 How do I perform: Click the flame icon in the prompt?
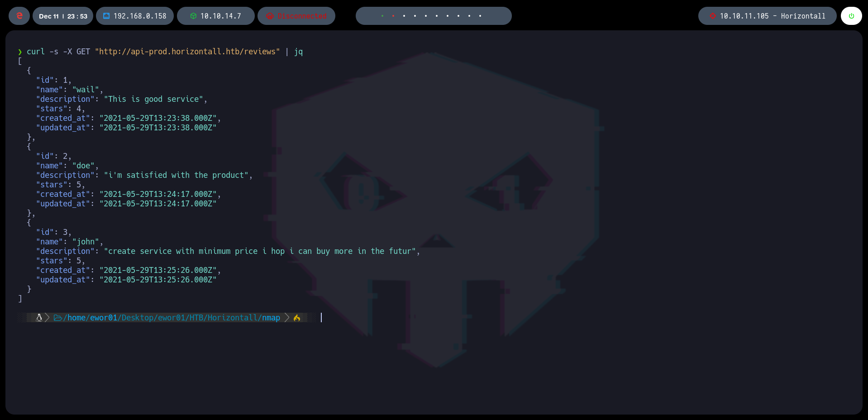point(297,318)
